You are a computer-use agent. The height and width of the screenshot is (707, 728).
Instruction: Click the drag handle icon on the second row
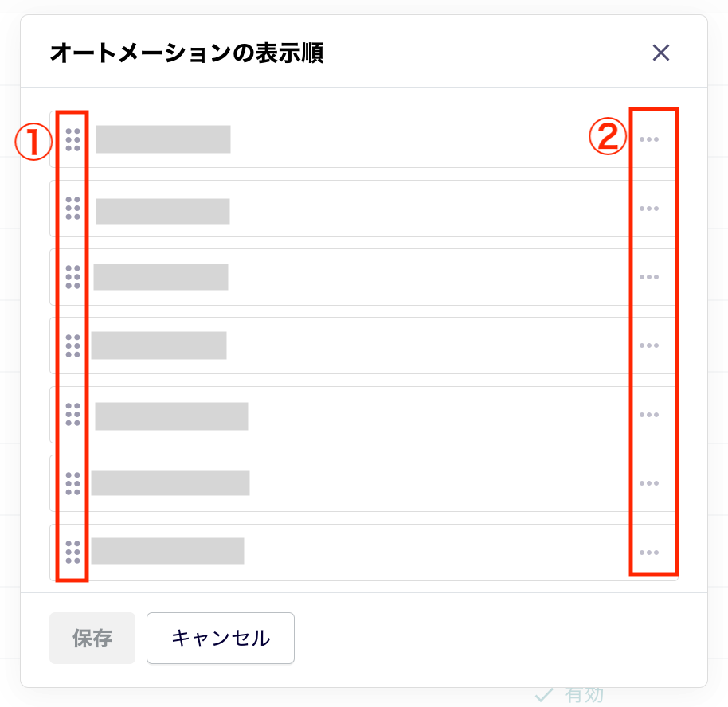[72, 208]
